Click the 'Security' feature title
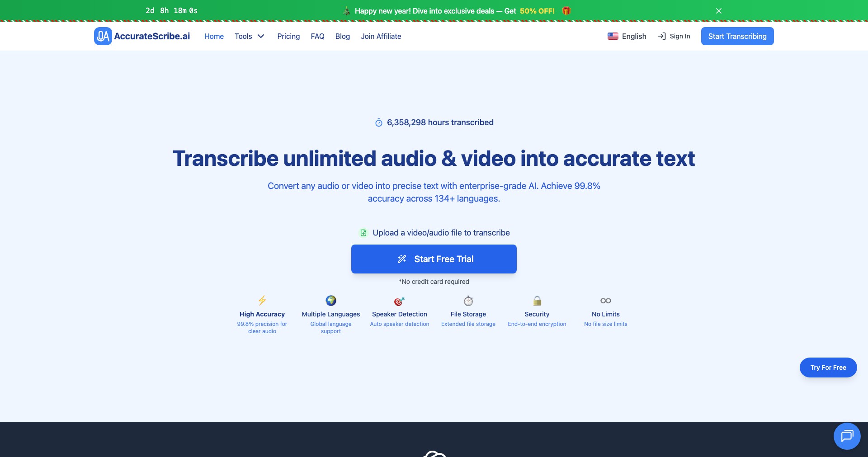The width and height of the screenshot is (868, 457). pos(537,314)
